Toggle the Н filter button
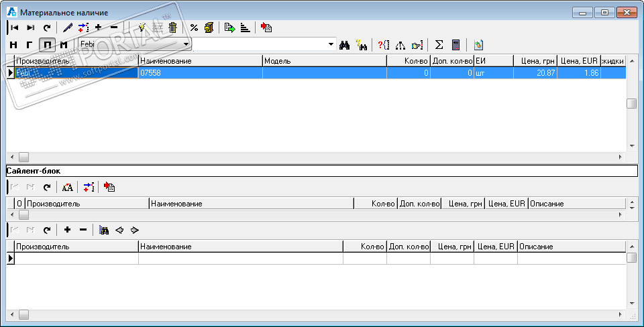The height and width of the screenshot is (327, 644). (x=13, y=45)
